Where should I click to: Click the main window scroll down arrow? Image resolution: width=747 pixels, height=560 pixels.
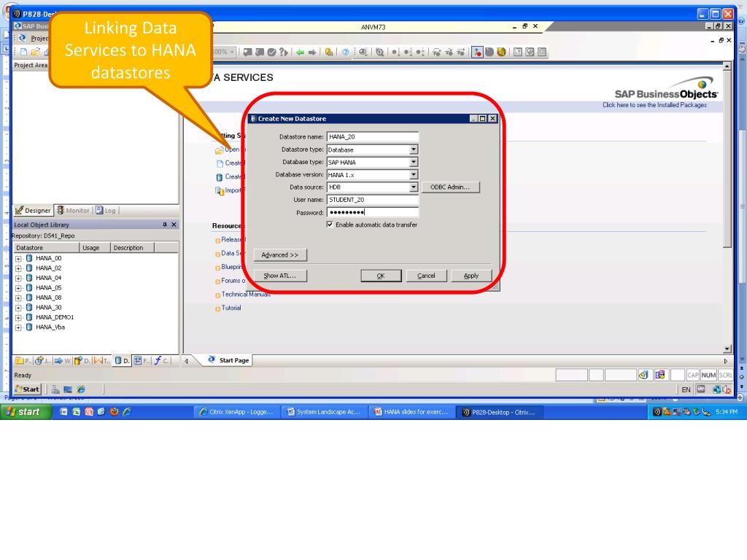[x=727, y=349]
